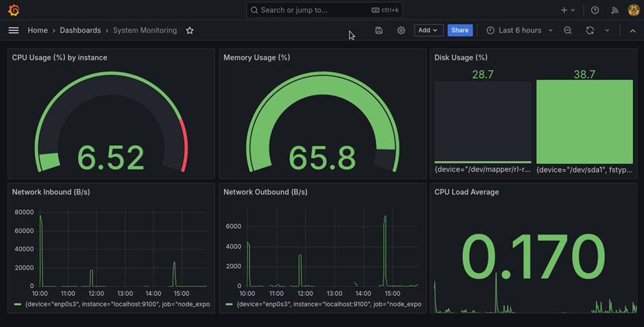Open the help question mark menu

(x=595, y=10)
